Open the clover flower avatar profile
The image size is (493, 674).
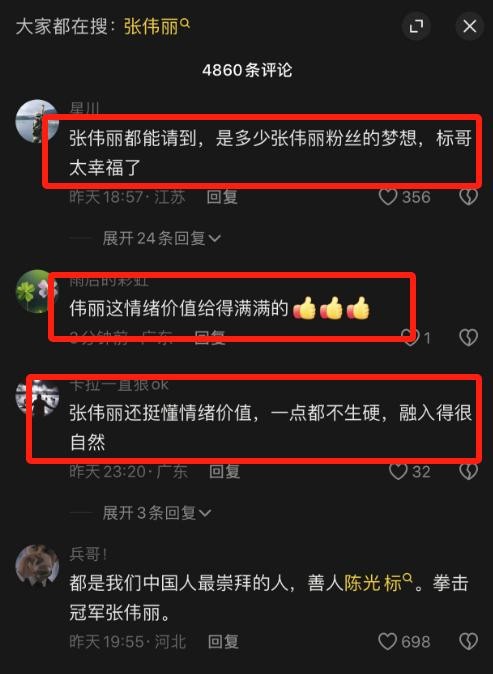click(37, 291)
